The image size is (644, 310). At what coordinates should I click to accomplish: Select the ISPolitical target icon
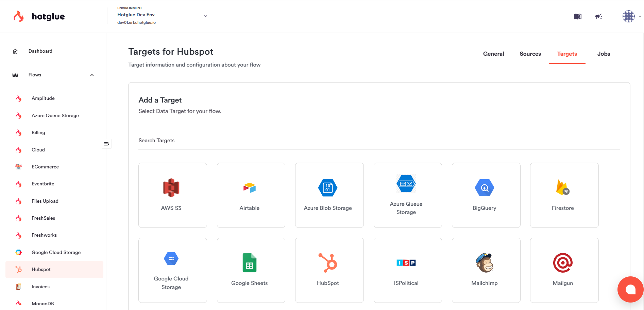click(x=406, y=263)
